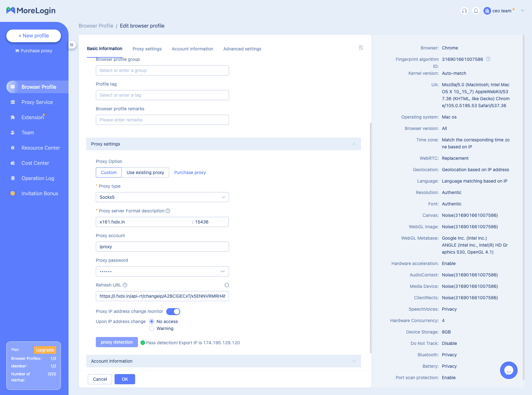
Task: Click the Format description help icon
Action: (168, 211)
